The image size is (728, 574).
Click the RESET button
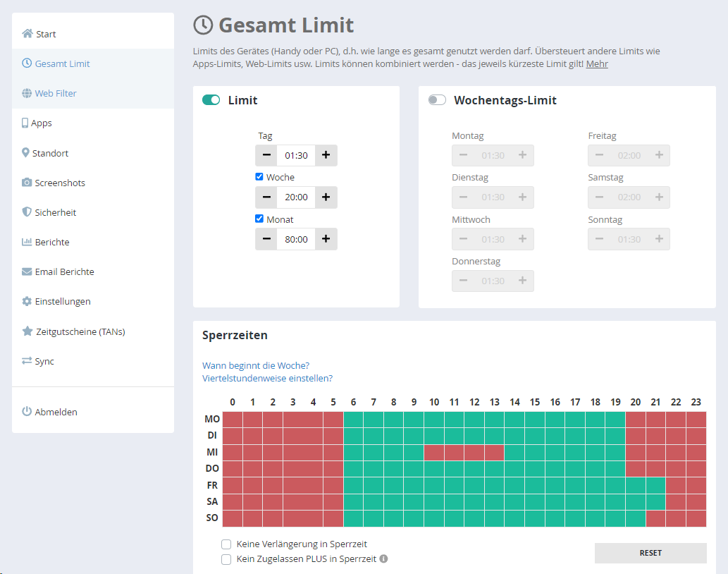(x=650, y=553)
